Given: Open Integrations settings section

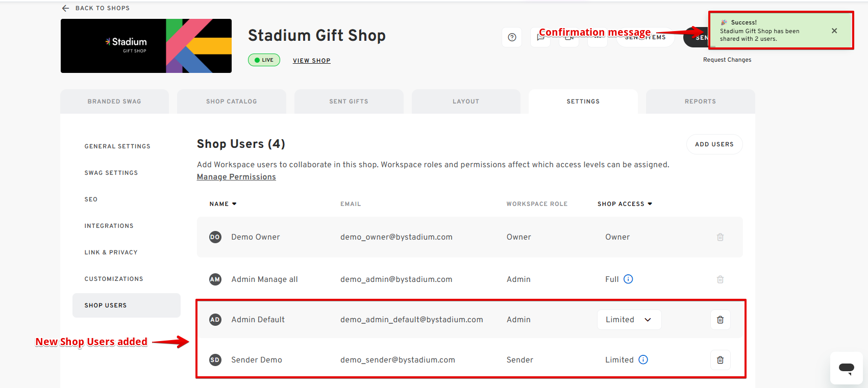Looking at the screenshot, I should pos(109,226).
